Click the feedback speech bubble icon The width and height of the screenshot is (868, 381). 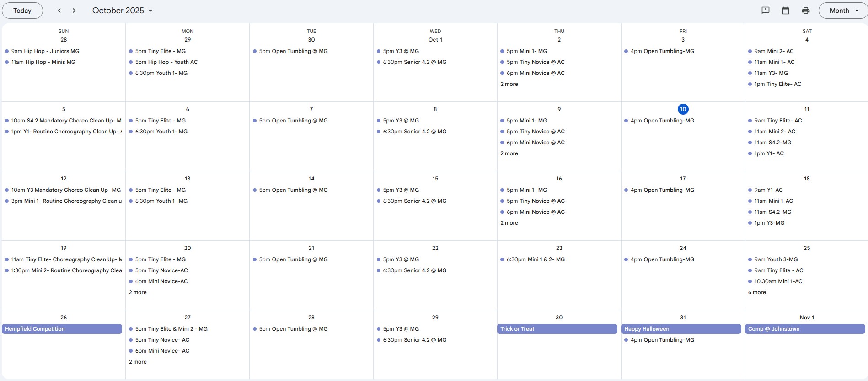tap(765, 11)
